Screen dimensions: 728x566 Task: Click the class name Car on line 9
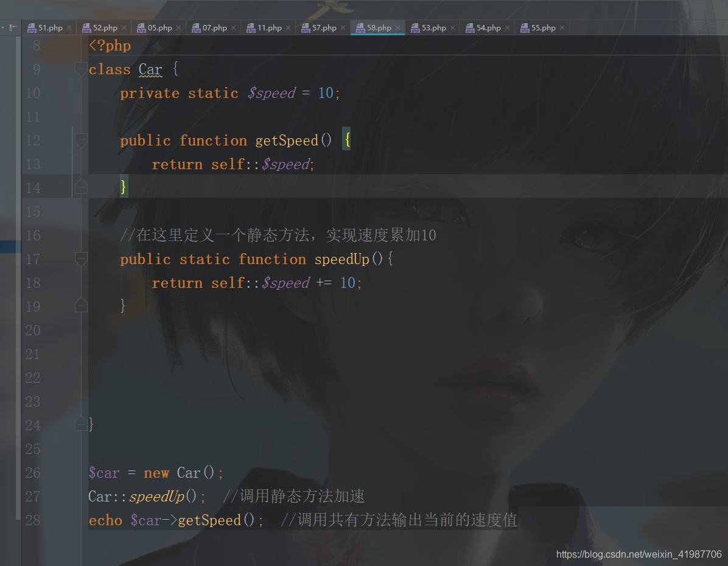[150, 69]
